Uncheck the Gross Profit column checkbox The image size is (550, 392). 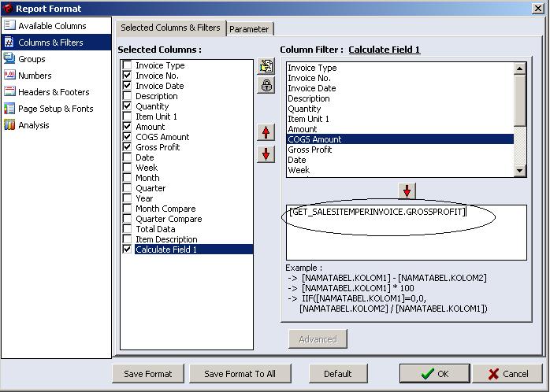127,147
